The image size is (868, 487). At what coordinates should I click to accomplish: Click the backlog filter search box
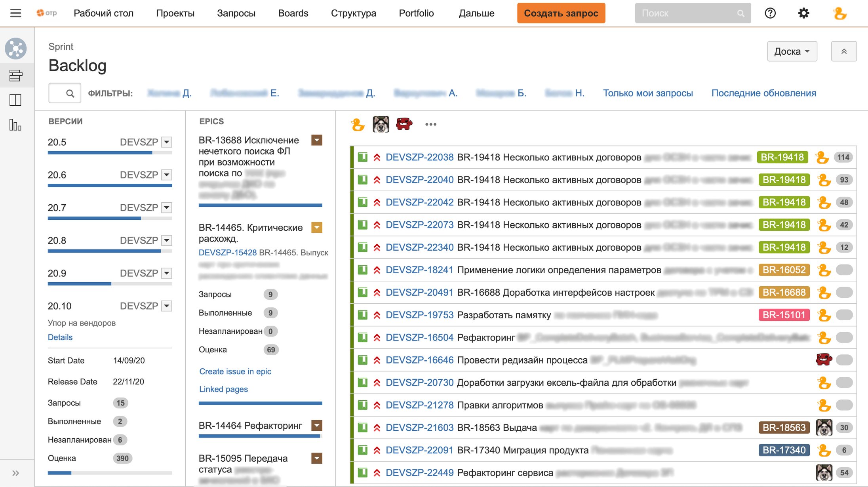[65, 93]
